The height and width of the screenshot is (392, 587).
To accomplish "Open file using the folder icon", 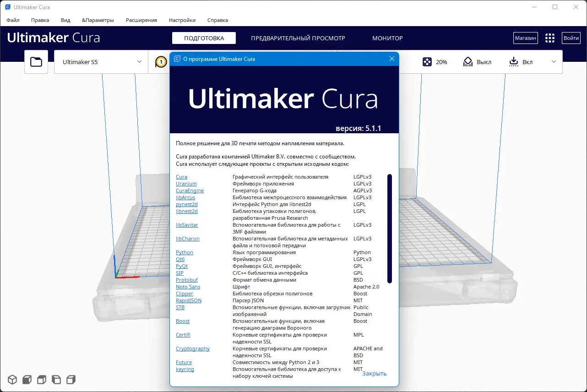I will pos(36,62).
